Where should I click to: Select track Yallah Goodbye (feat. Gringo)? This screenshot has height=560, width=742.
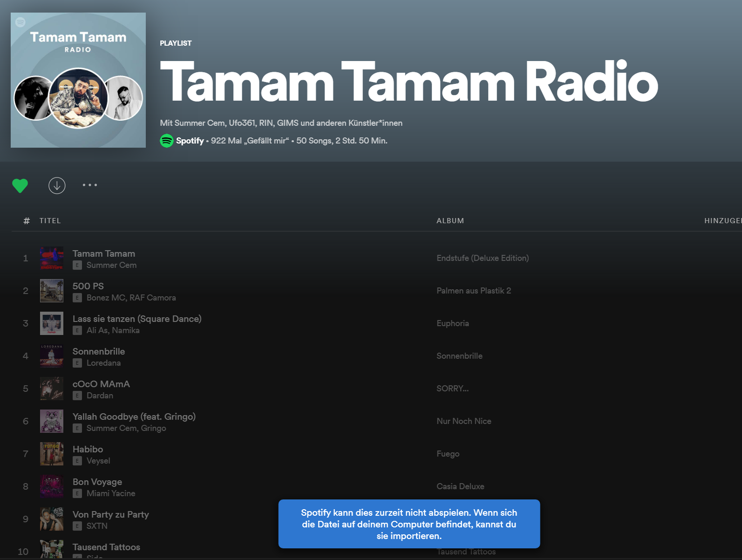click(134, 417)
